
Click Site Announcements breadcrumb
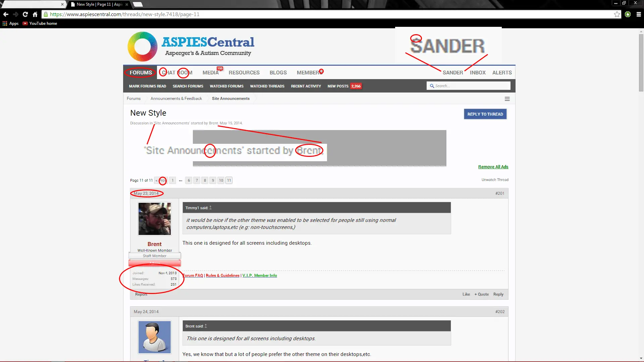pos(231,99)
